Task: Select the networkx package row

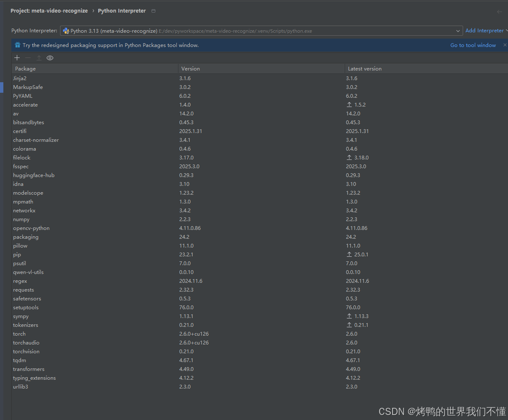Action: [x=260, y=211]
